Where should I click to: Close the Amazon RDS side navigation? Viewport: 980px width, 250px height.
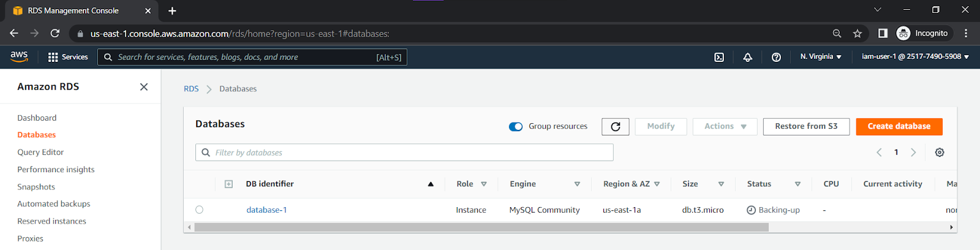pyautogui.click(x=144, y=87)
